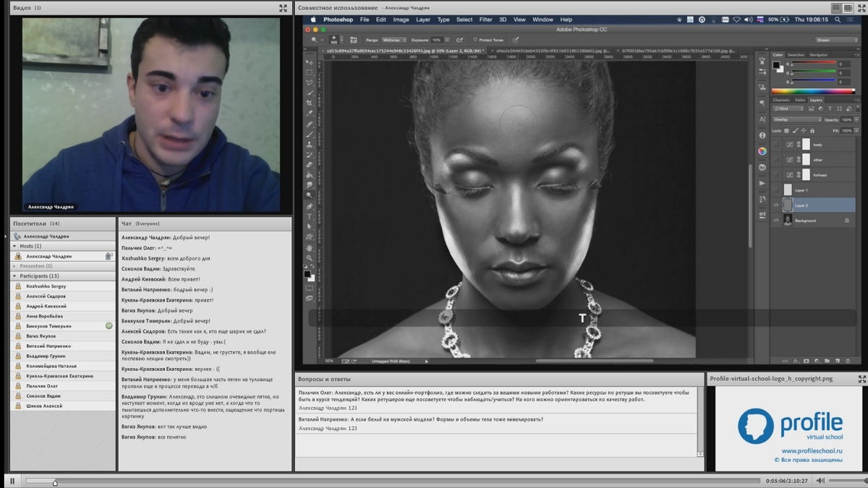This screenshot has width=868, height=488.
Task: Pause the recording playback
Action: (12, 481)
